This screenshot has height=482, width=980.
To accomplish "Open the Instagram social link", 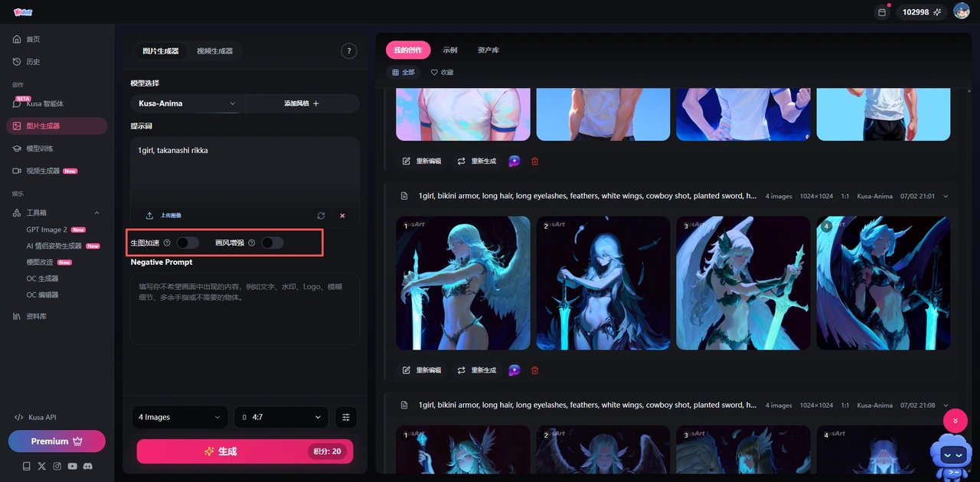I will click(57, 466).
